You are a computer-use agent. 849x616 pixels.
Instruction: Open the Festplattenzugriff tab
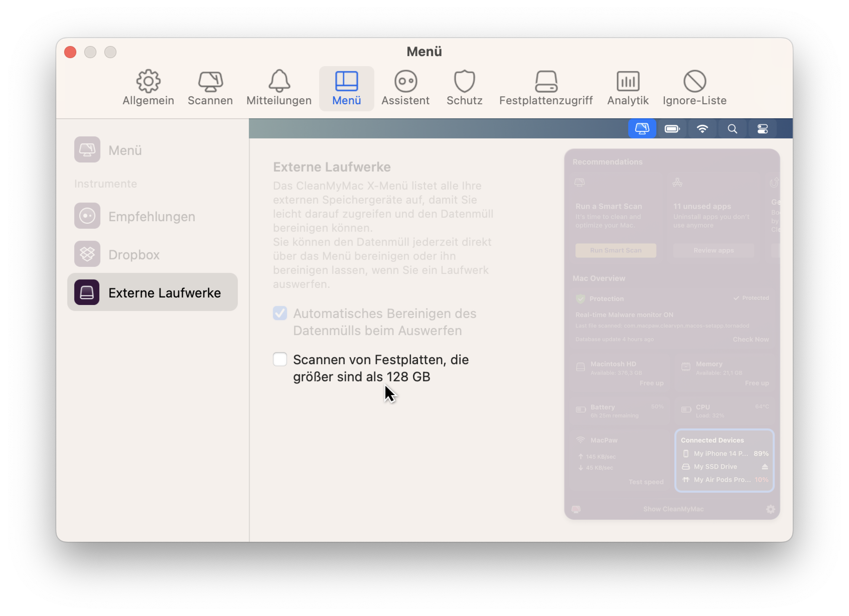point(546,88)
